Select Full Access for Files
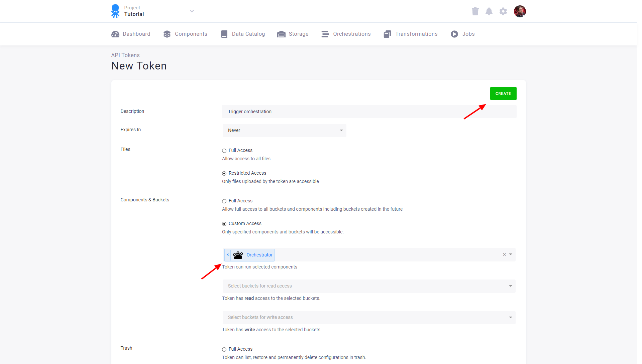 [224, 151]
